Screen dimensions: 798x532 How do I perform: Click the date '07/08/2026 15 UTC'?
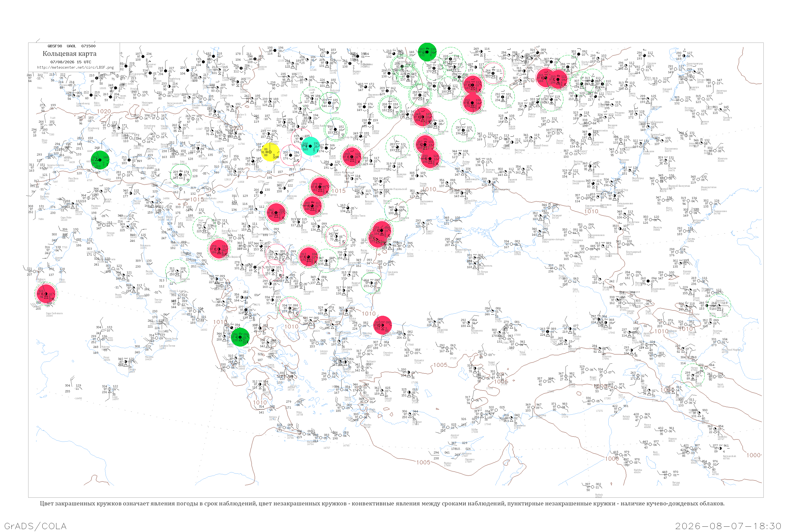click(x=70, y=62)
